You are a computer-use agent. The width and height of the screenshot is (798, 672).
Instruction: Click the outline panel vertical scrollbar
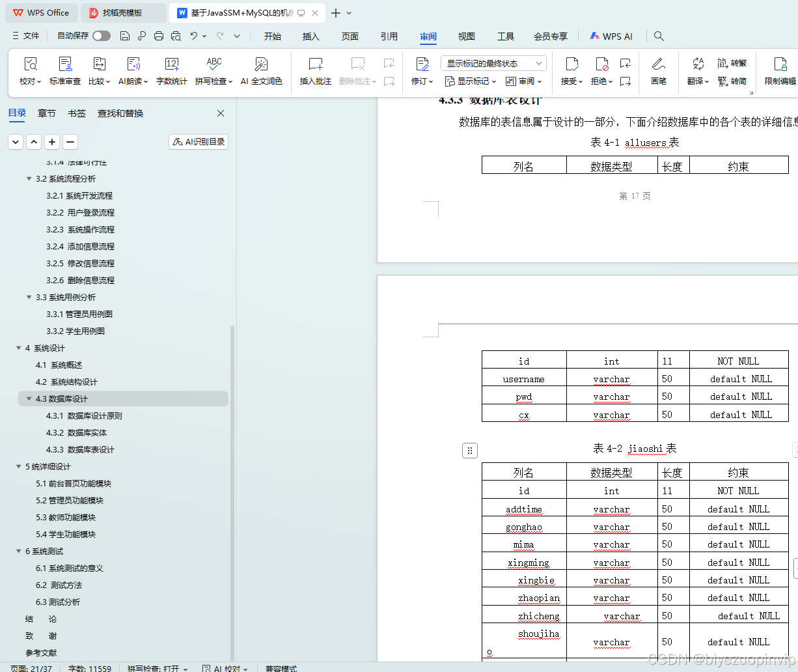tap(232, 494)
